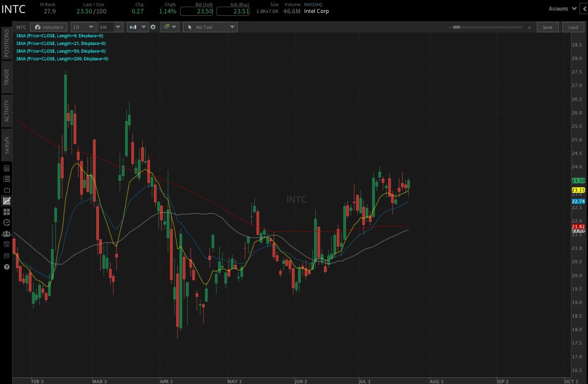Click the Bid (Sell) 23.50 price box

click(x=196, y=11)
